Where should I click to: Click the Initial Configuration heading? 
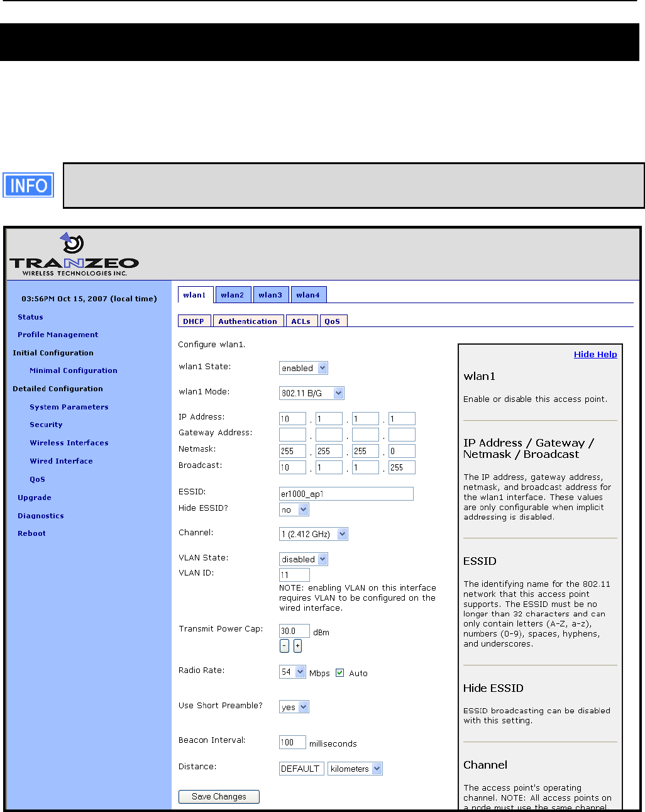pos(53,353)
